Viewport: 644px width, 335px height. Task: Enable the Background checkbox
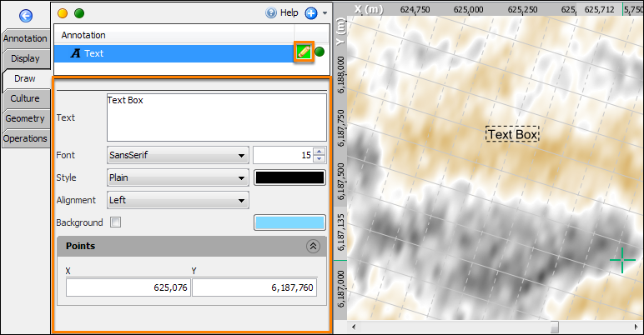(116, 222)
